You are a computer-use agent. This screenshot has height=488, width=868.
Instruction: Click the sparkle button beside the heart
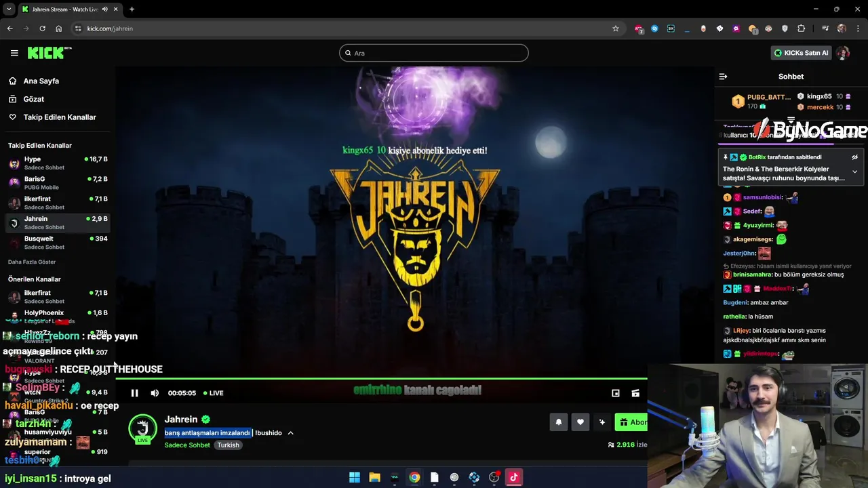[601, 422]
